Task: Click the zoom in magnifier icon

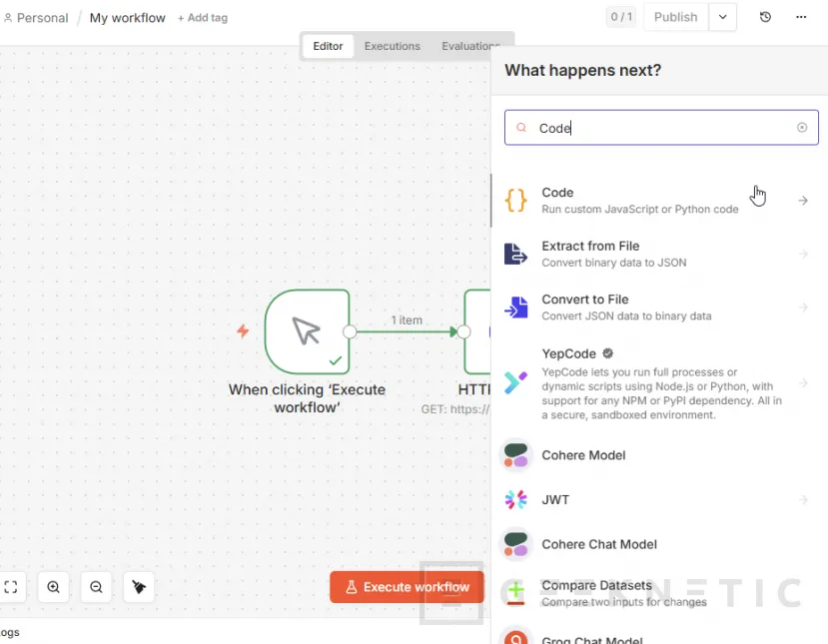Action: click(54, 587)
